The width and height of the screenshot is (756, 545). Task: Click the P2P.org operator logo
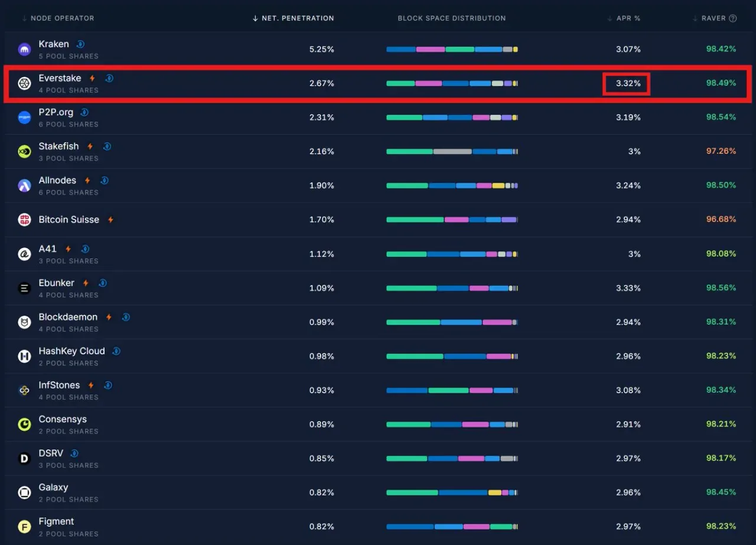click(x=24, y=118)
